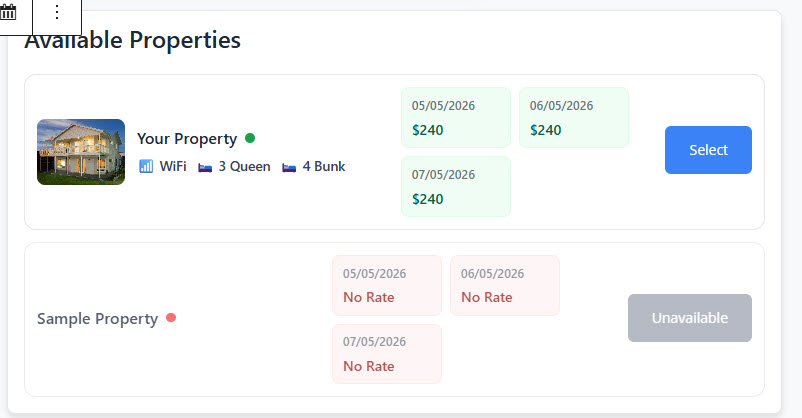
Task: Choose the 07/05/2026 $240 rate card
Action: pyautogui.click(x=455, y=186)
